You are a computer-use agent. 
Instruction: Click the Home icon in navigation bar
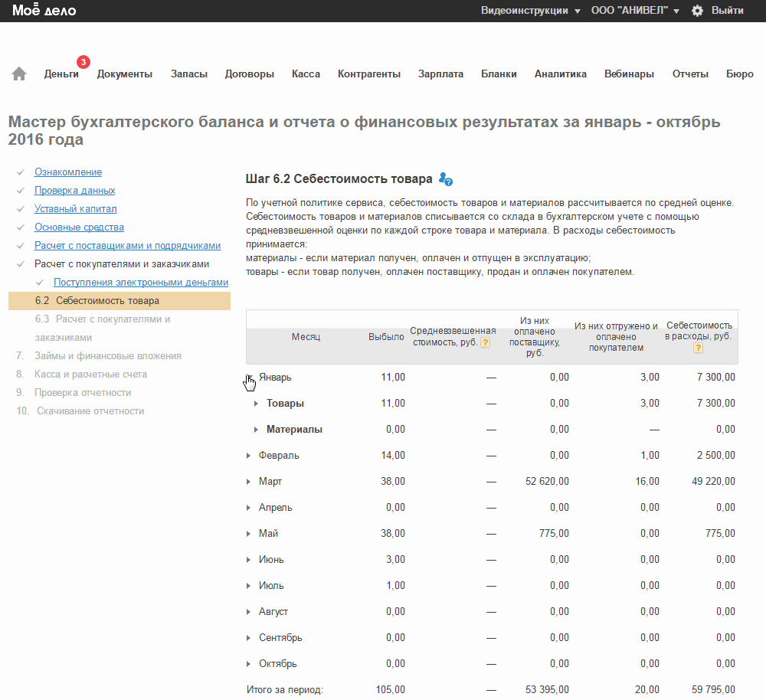(x=19, y=74)
